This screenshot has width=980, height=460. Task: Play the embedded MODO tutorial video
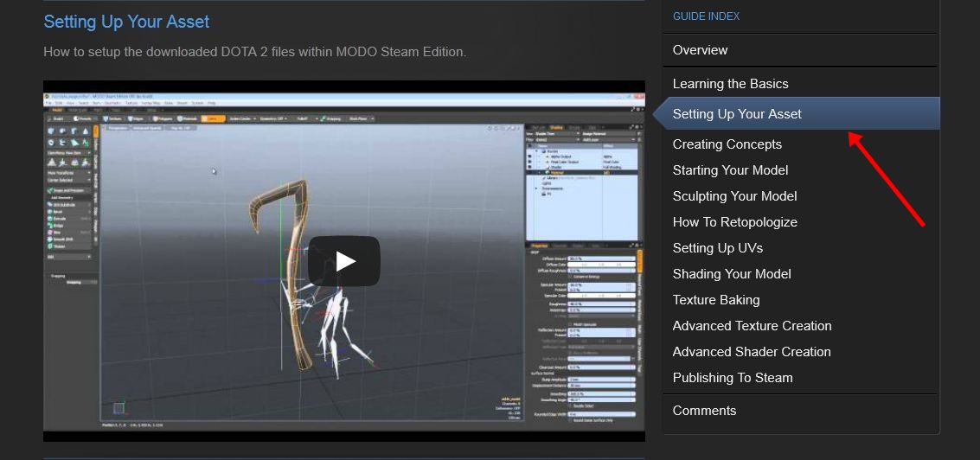pyautogui.click(x=343, y=261)
